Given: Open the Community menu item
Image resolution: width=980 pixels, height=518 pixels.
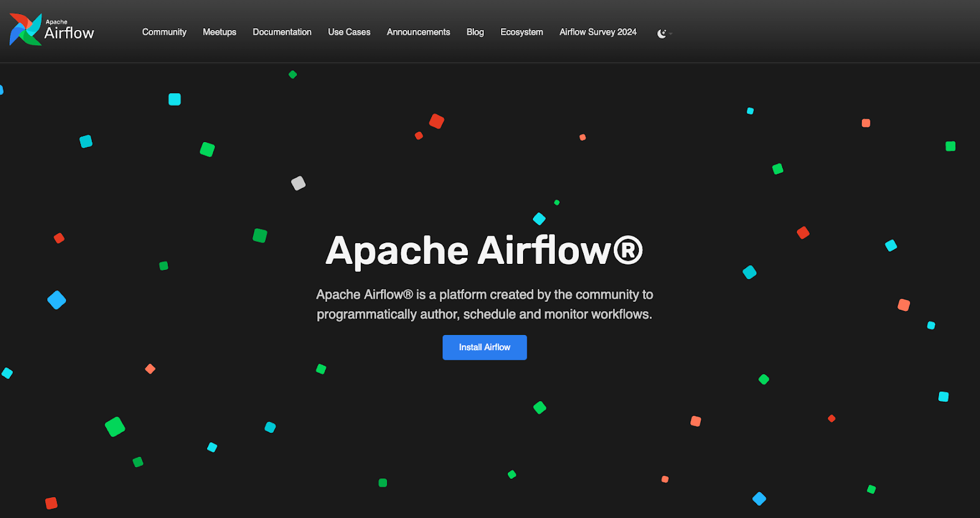Looking at the screenshot, I should pyautogui.click(x=164, y=32).
